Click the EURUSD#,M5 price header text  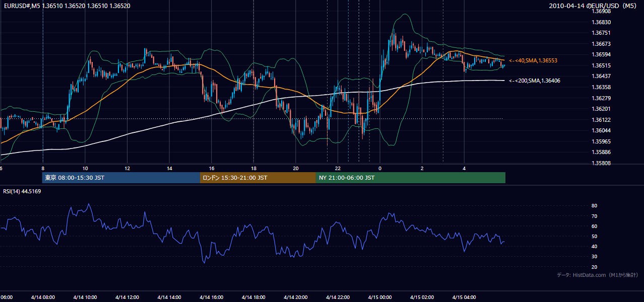coord(66,6)
